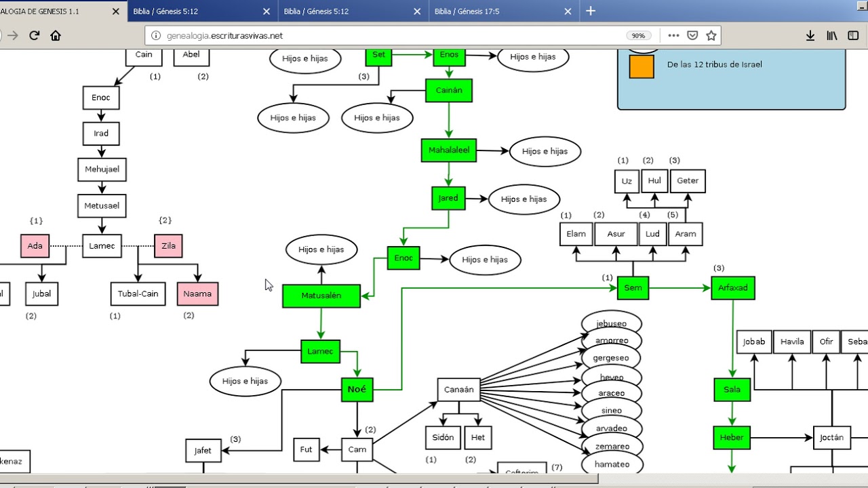Go to the browser home page

click(56, 36)
